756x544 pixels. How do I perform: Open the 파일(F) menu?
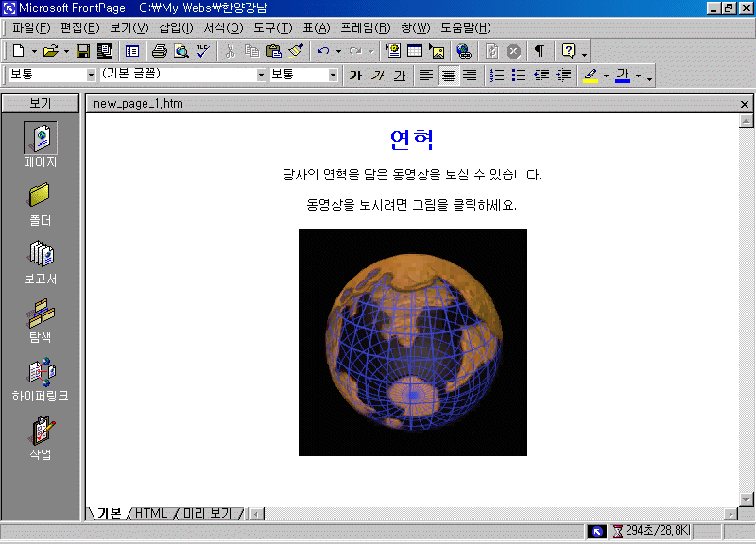[31, 28]
